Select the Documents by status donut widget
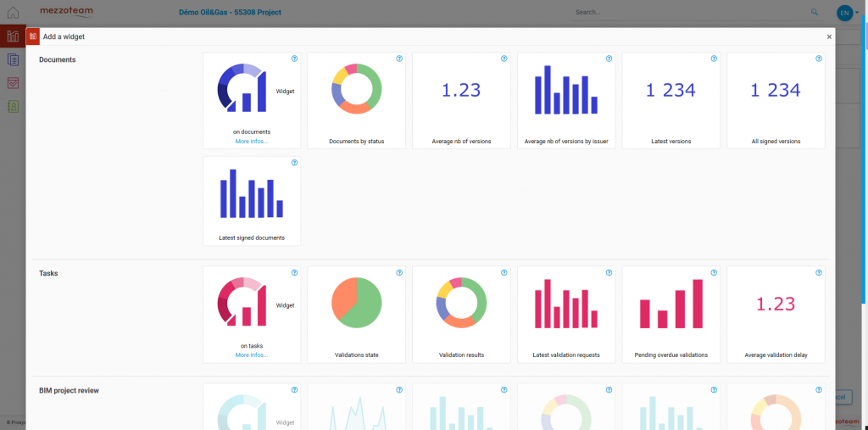 click(x=357, y=100)
